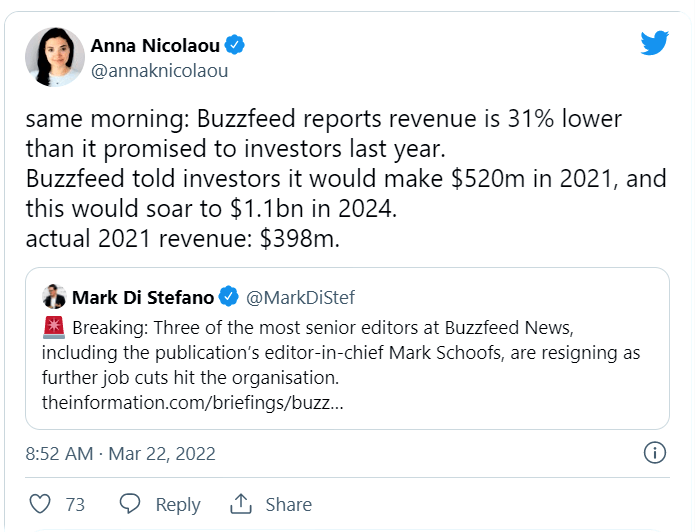Click the Anna Nicolaou display name
This screenshot has width=695, height=532.
(x=155, y=46)
